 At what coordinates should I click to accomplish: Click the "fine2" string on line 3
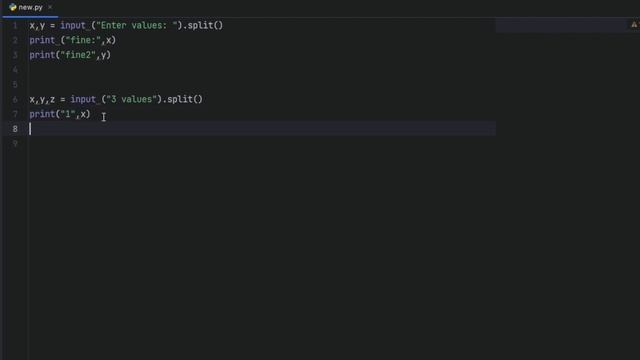pos(78,55)
